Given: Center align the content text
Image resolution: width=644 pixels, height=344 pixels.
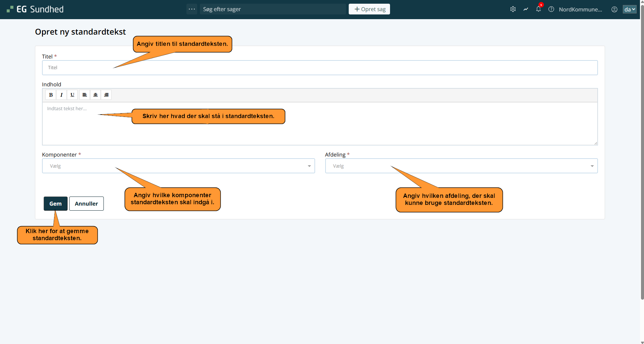Looking at the screenshot, I should point(95,95).
